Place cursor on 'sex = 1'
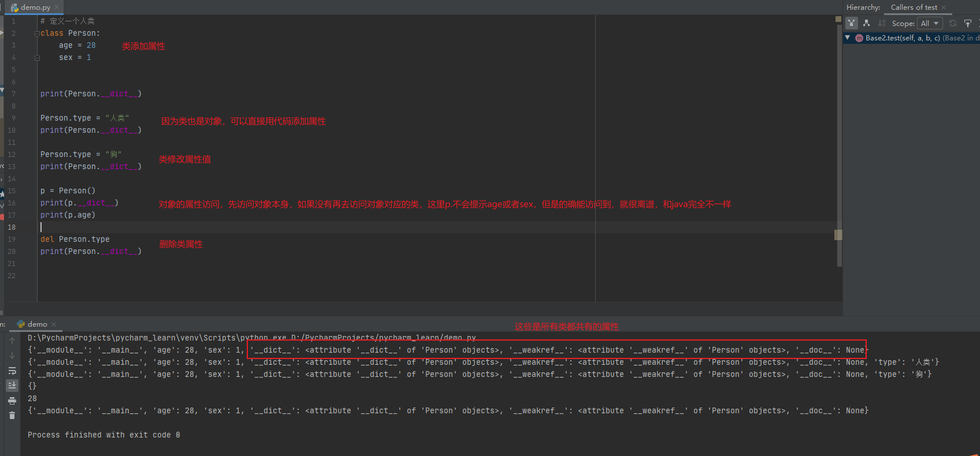980x456 pixels. 75,58
